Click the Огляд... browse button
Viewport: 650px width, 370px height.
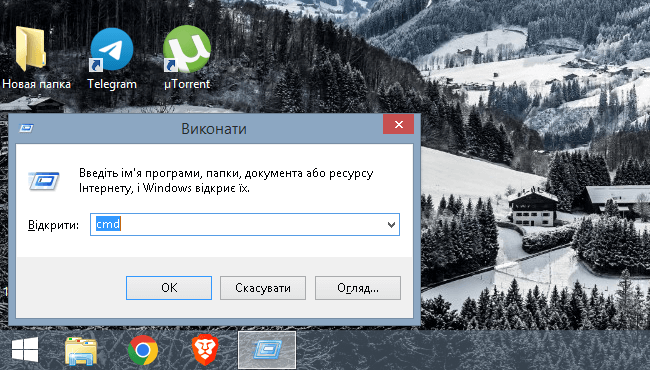(x=358, y=288)
